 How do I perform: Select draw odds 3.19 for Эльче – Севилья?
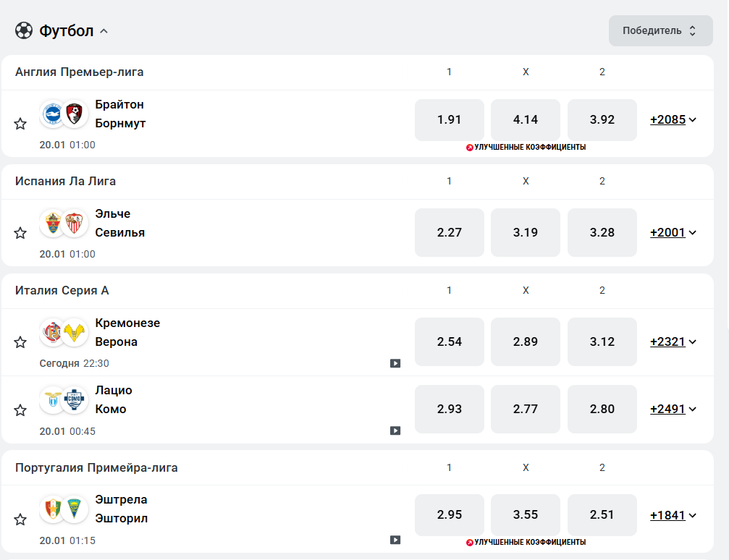pyautogui.click(x=526, y=233)
